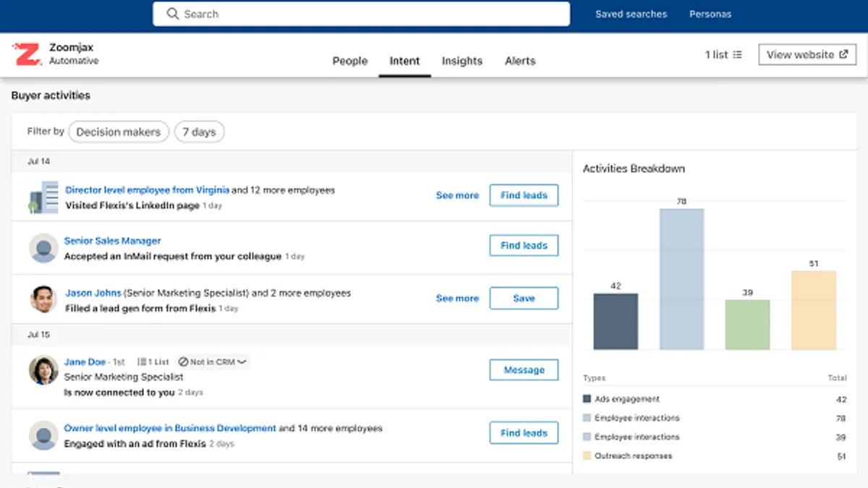Image resolution: width=868 pixels, height=488 pixels.
Task: Click 'Is now connected to you' text
Action: [119, 393]
